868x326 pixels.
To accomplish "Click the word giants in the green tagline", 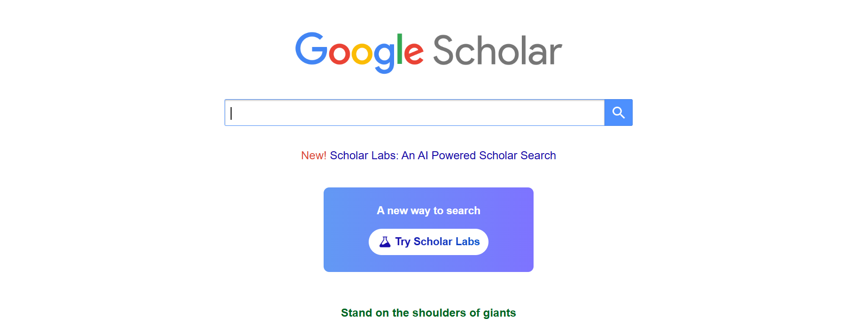I will click(x=499, y=313).
